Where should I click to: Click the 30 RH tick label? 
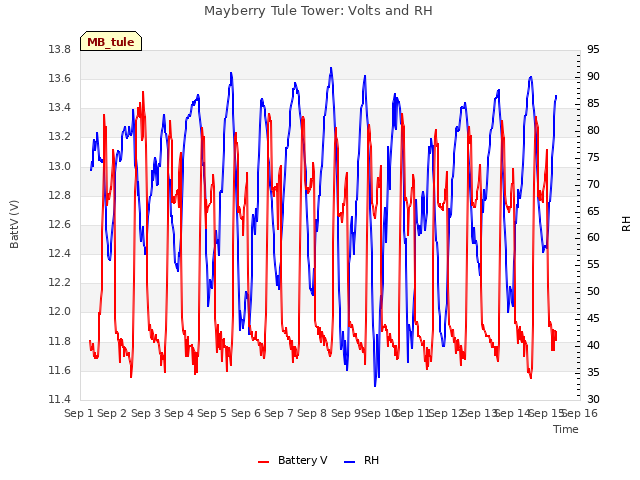(593, 399)
